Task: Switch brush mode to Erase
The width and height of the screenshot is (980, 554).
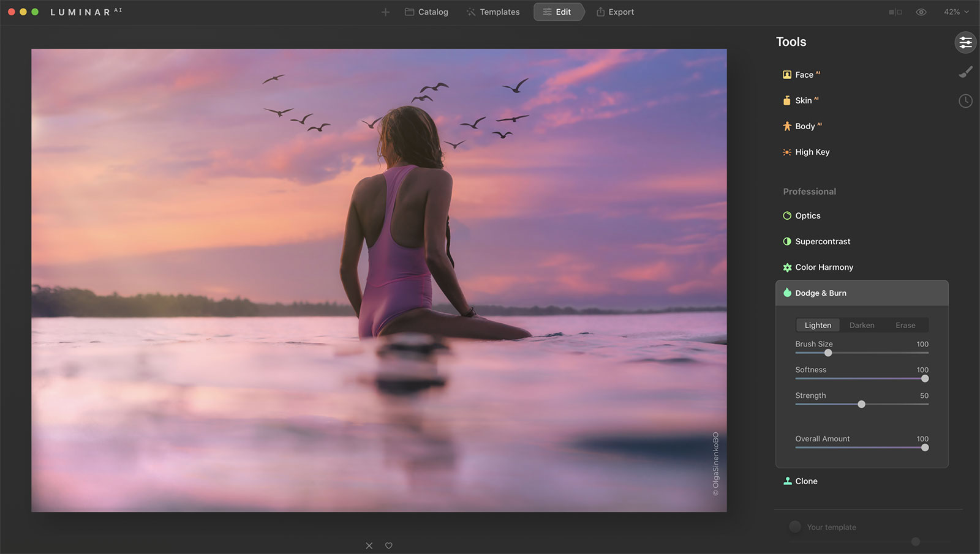Action: [905, 325]
